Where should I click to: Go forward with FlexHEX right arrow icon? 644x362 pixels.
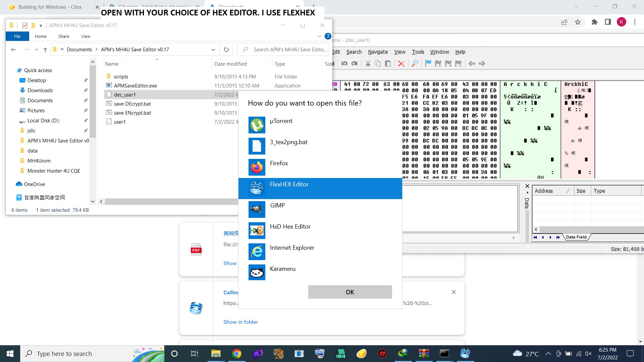(x=482, y=63)
